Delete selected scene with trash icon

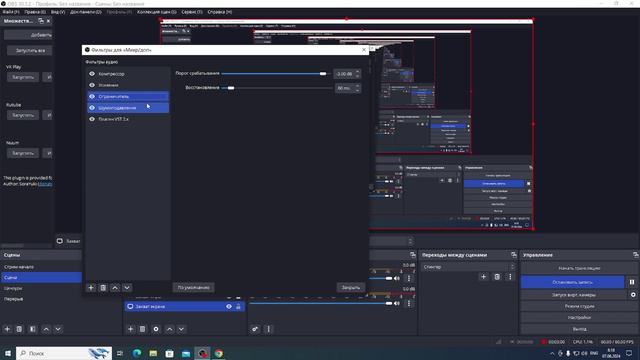click(19, 329)
